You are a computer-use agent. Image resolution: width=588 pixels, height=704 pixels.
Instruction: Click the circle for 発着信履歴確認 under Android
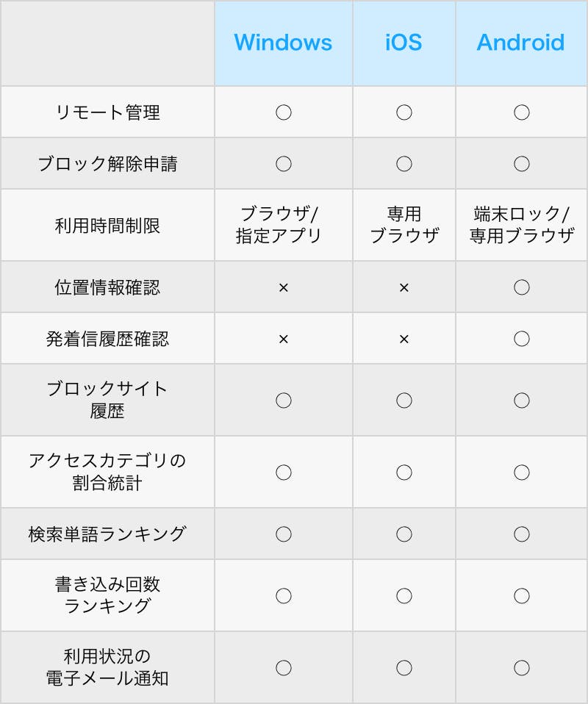[522, 339]
